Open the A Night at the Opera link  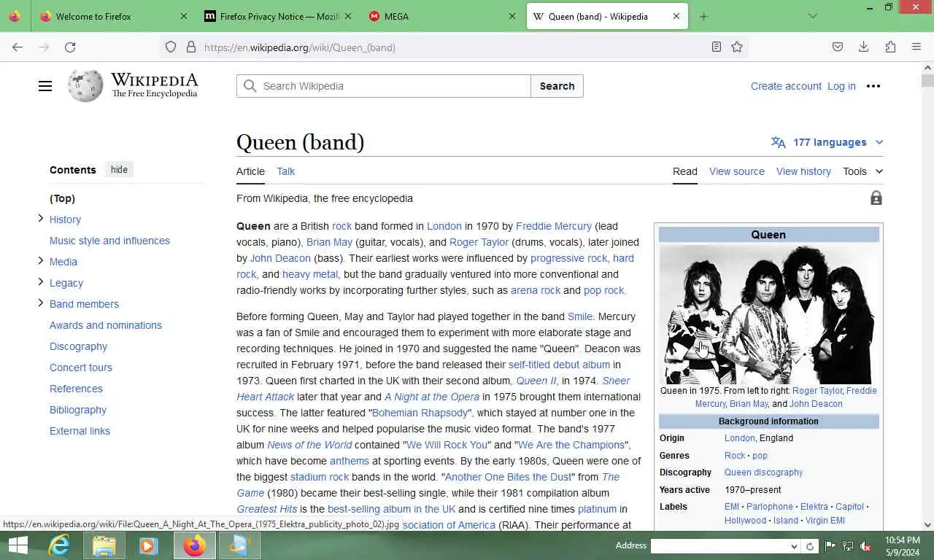pyautogui.click(x=432, y=397)
